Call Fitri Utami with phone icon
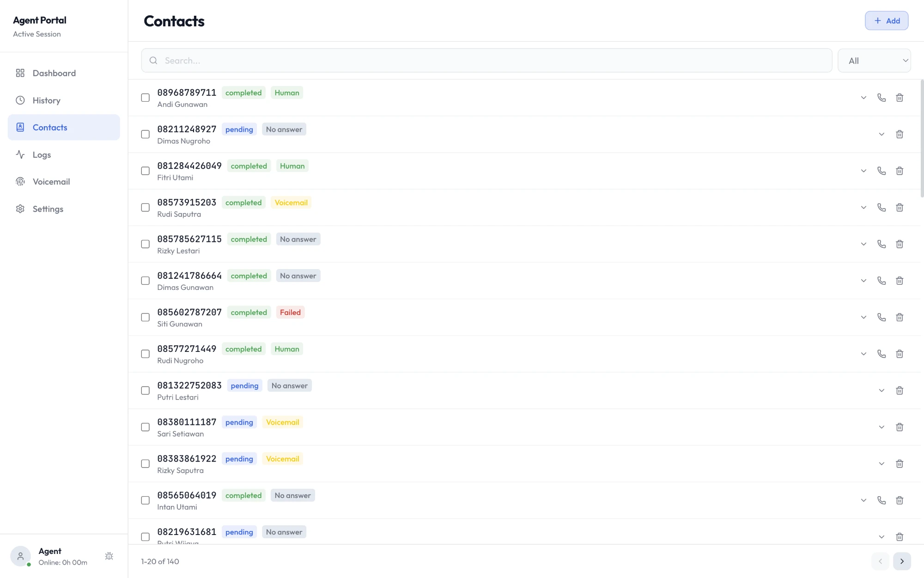This screenshot has width=924, height=578. [881, 171]
